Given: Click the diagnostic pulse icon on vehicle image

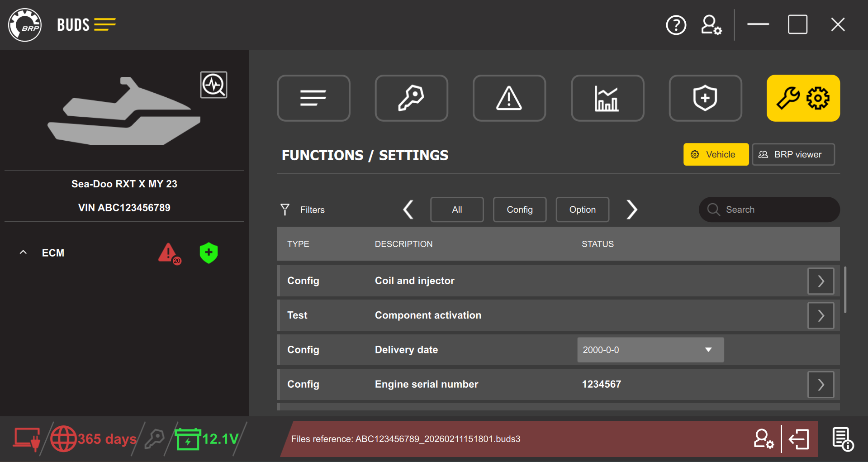Looking at the screenshot, I should point(213,85).
